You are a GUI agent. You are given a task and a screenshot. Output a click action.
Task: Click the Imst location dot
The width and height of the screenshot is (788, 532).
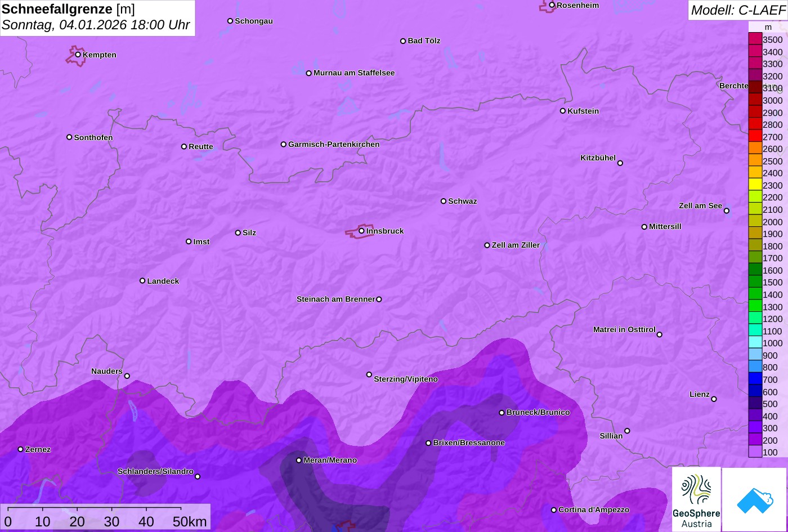pos(189,242)
